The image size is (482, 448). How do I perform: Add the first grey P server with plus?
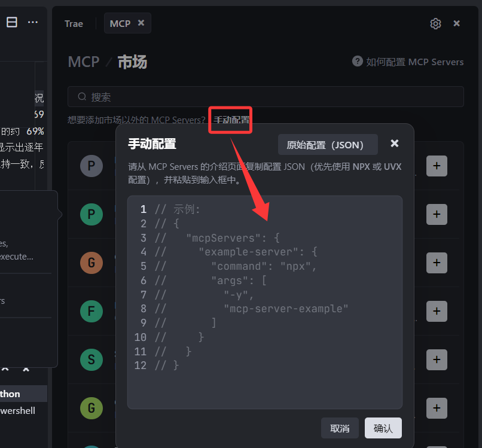pos(437,166)
